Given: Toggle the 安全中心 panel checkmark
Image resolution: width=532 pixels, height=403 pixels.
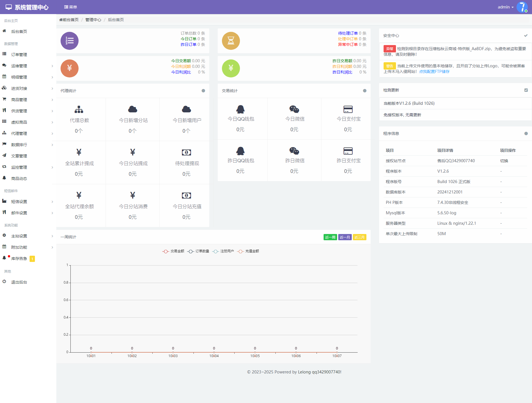Looking at the screenshot, I should pos(526,35).
